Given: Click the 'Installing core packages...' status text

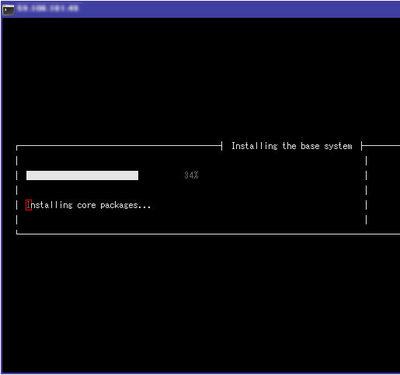Looking at the screenshot, I should tap(88, 205).
